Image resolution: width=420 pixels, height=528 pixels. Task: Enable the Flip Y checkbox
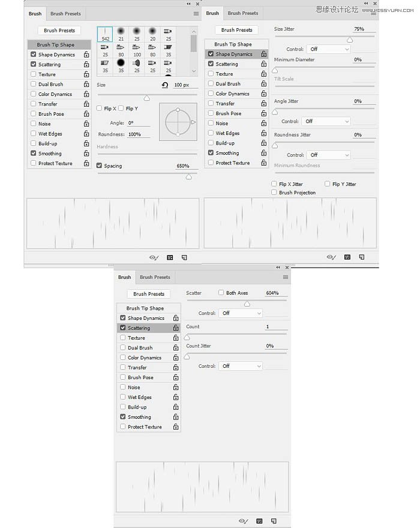click(x=122, y=109)
